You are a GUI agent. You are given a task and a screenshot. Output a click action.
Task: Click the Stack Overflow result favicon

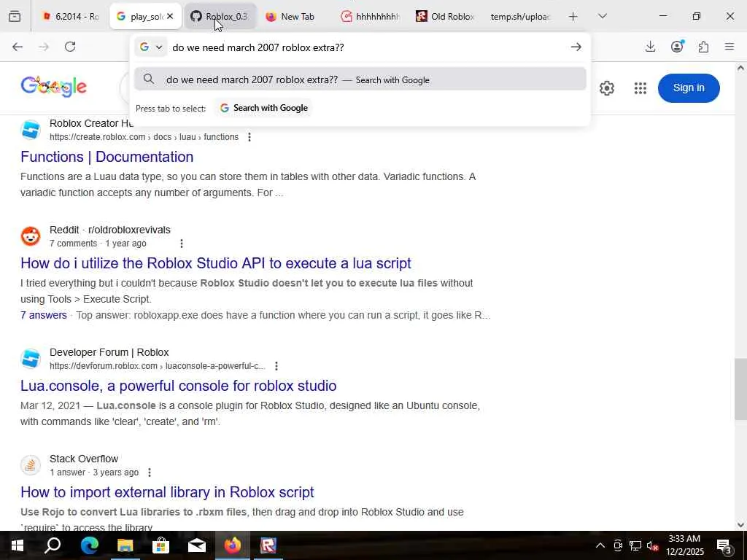31,465
